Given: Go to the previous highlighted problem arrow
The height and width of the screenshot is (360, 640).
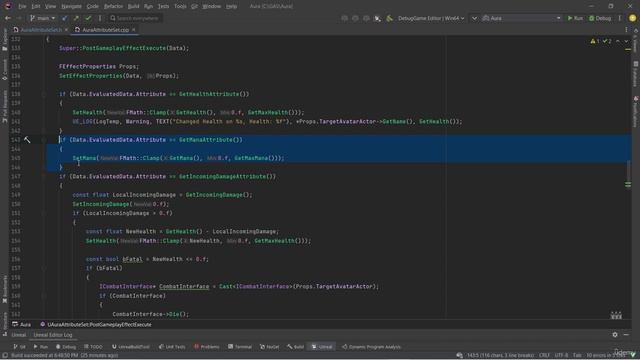Looking at the screenshot, I should 618,41.
